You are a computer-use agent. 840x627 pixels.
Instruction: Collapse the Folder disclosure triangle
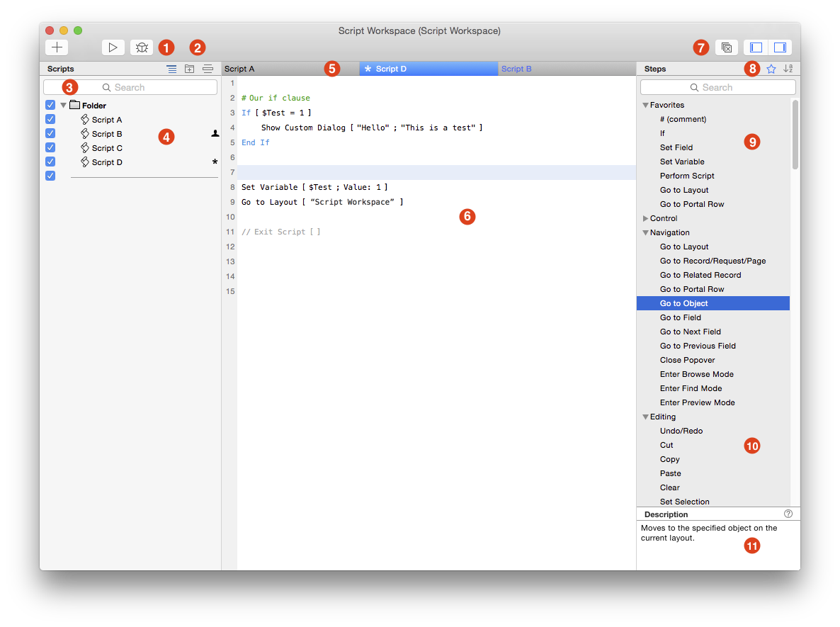tap(63, 106)
